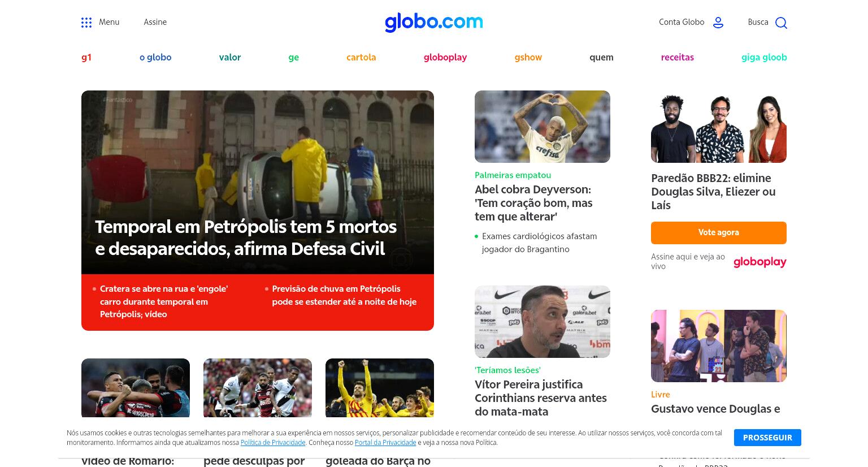This screenshot has width=868, height=467.
Task: Open the Portal da Privacidade link
Action: coord(385,443)
